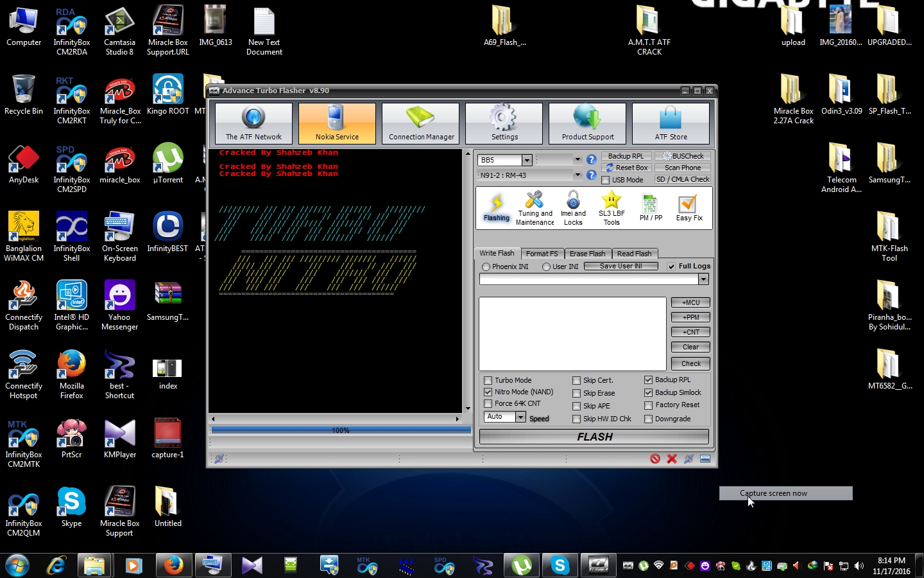Click help icon beside BB5 platform dropdown

[592, 159]
